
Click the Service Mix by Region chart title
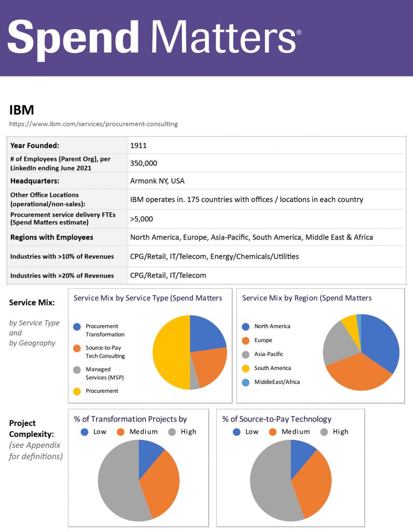pyautogui.click(x=307, y=298)
